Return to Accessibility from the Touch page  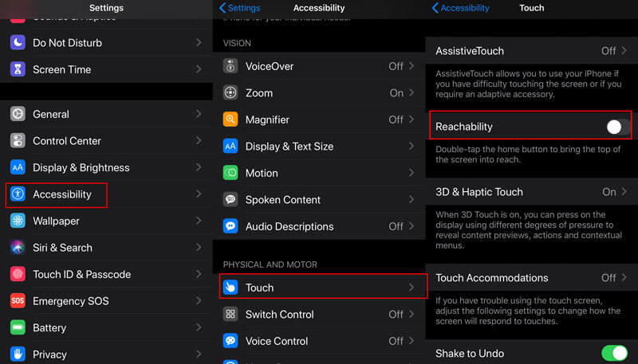click(x=460, y=8)
